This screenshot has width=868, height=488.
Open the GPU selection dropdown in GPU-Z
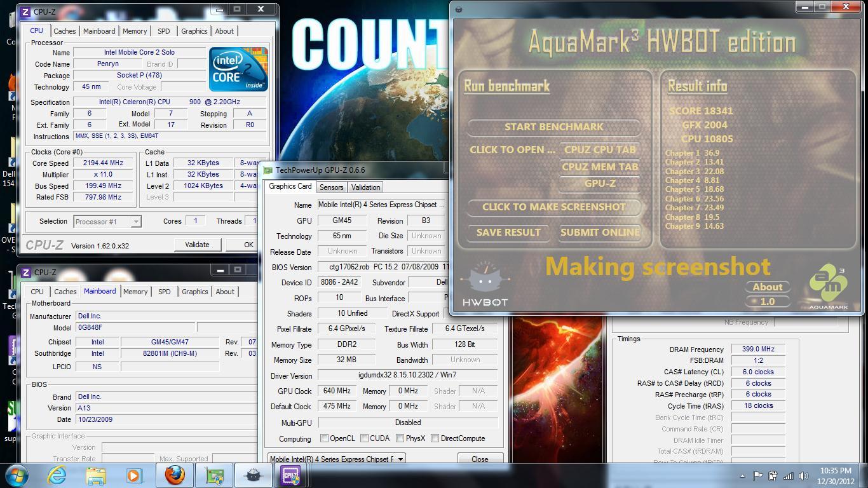[x=336, y=459]
